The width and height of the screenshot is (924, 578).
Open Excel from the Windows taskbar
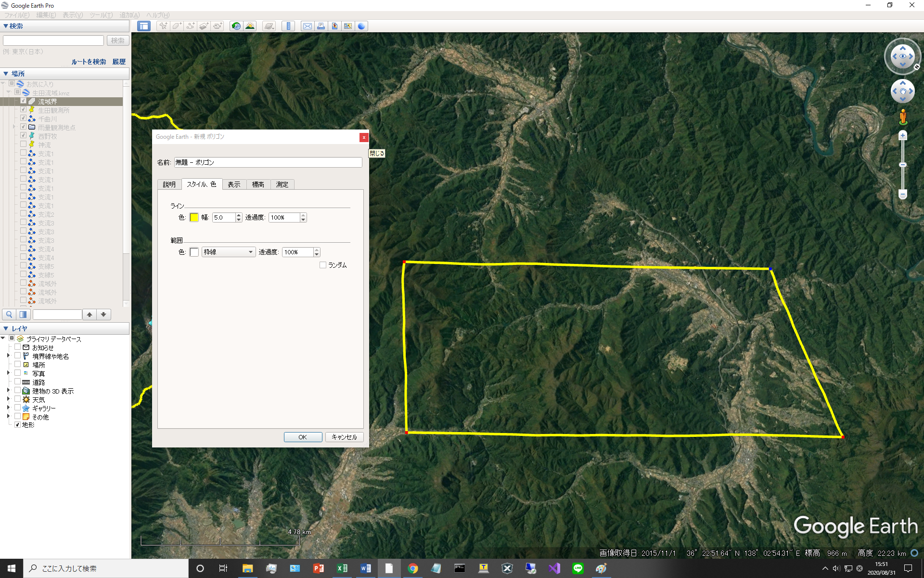click(342, 568)
